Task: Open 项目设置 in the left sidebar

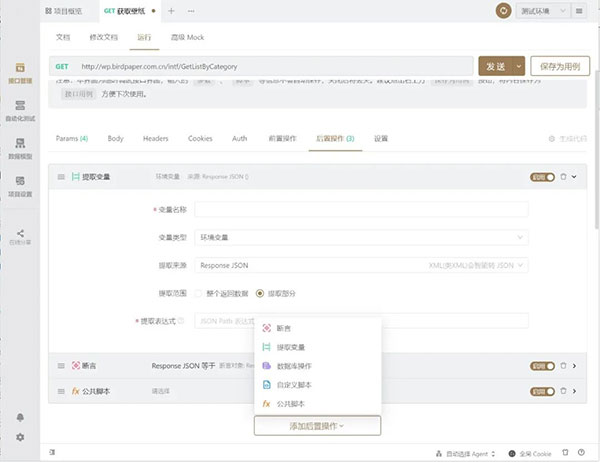Action: 20,184
